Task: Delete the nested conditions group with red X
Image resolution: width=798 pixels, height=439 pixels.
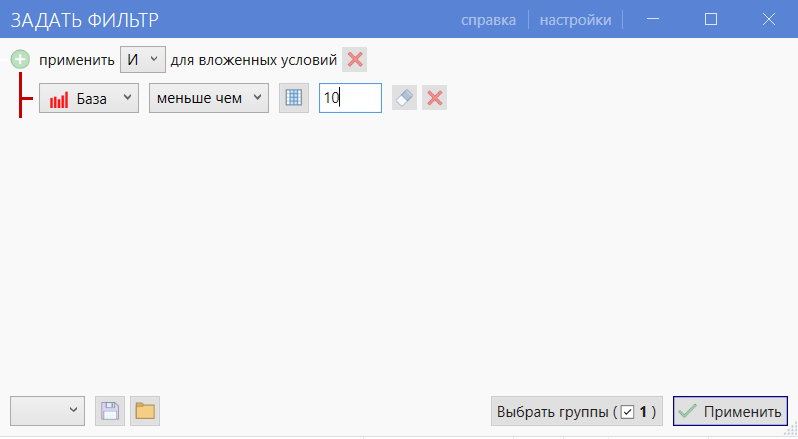Action: point(355,60)
